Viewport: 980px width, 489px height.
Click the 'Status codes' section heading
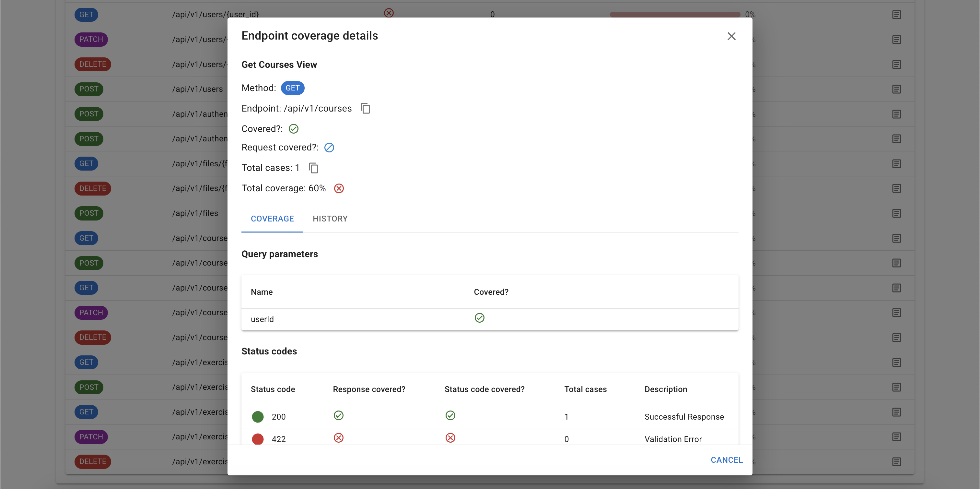click(269, 351)
